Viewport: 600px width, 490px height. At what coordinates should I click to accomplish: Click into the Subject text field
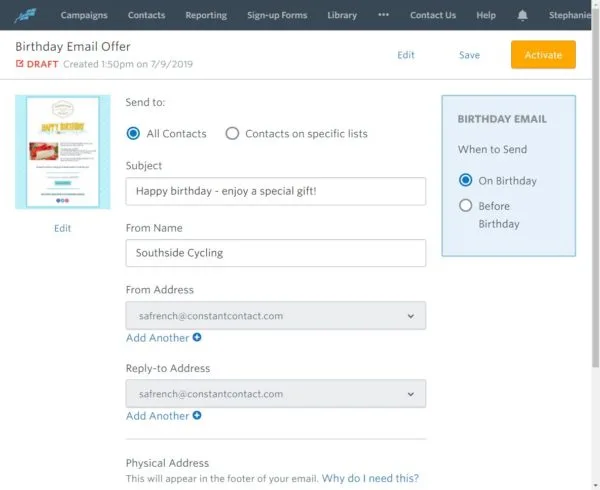(x=276, y=191)
